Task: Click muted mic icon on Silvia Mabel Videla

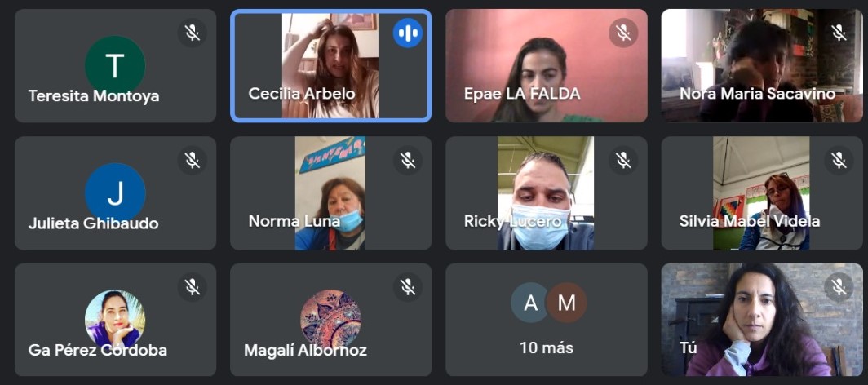Action: click(839, 161)
